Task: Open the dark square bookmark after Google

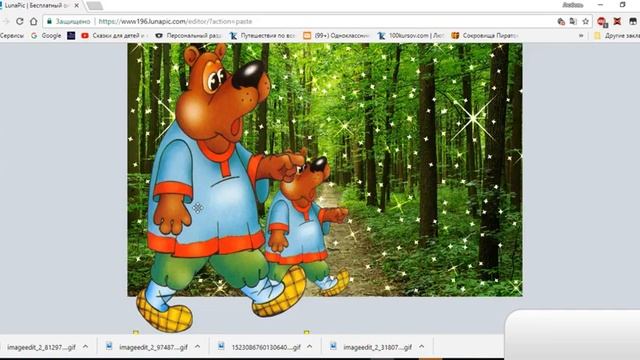Action: click(71, 36)
